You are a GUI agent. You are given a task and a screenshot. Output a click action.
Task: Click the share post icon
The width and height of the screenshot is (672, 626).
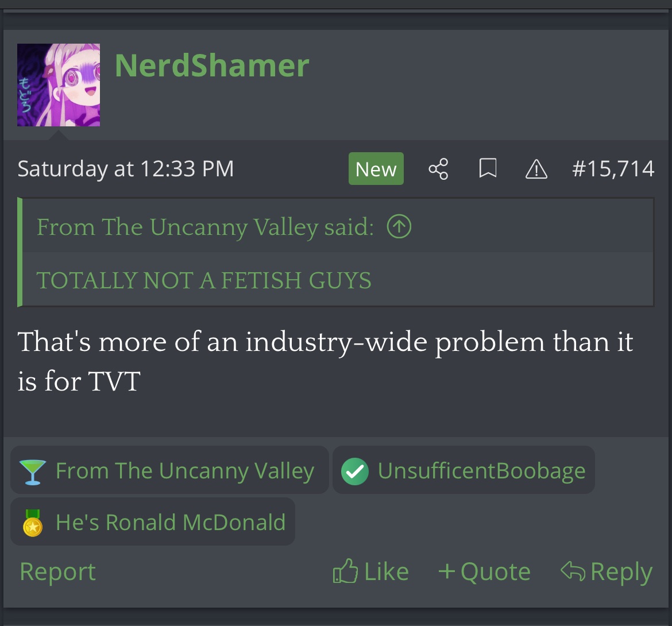(x=438, y=169)
